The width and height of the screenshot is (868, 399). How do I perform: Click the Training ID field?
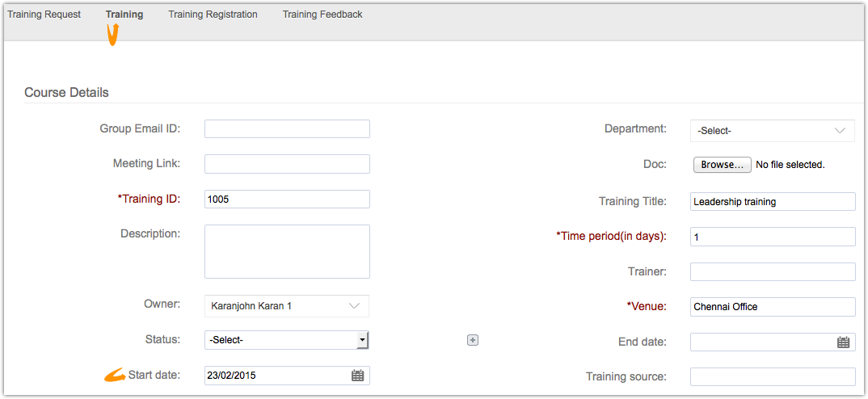287,199
